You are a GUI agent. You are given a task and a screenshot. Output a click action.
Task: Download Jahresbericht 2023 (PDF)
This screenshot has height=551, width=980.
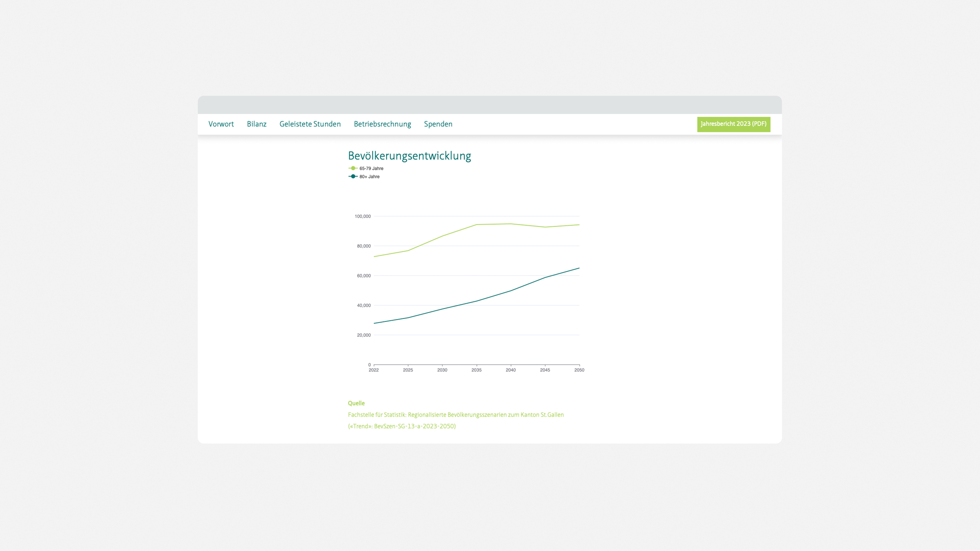coord(733,124)
